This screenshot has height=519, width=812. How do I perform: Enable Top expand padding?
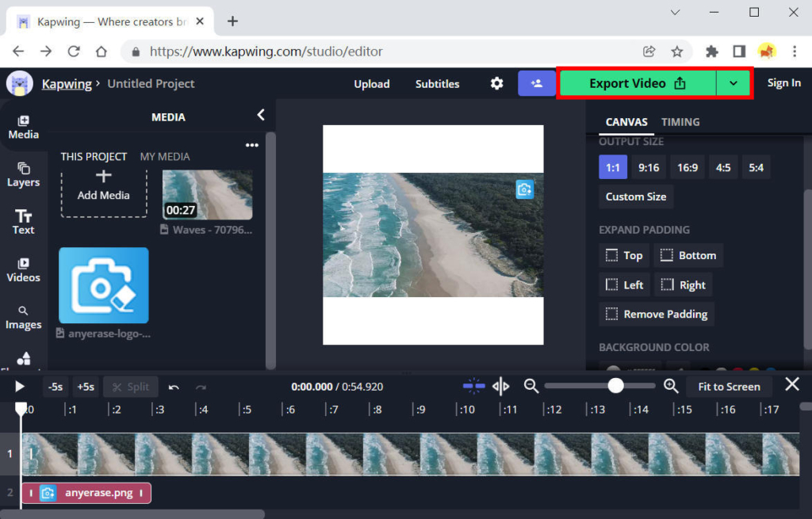tap(623, 255)
